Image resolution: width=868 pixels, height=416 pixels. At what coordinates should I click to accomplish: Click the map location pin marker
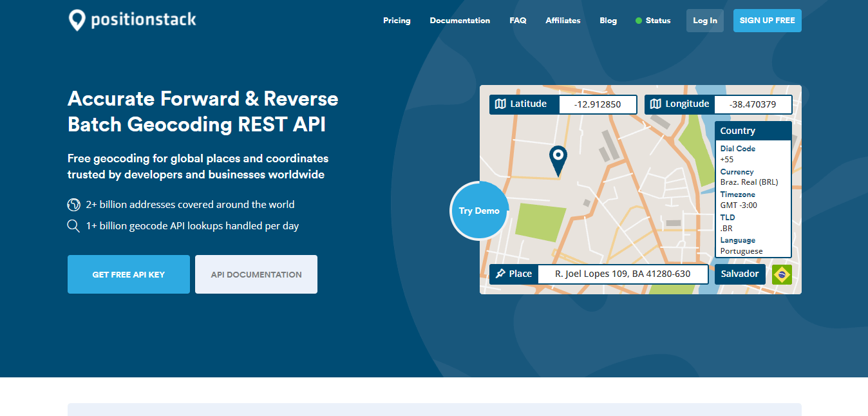[x=558, y=161]
